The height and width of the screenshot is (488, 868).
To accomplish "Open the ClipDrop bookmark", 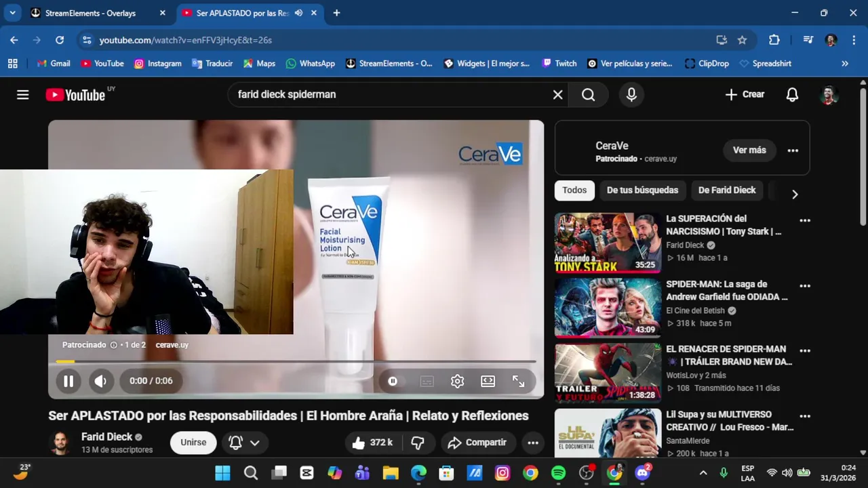I will (706, 63).
